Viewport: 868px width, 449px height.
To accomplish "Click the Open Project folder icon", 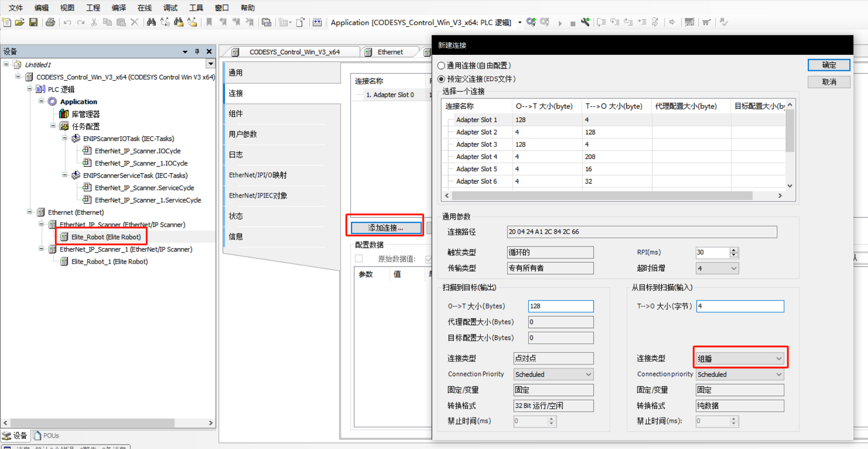I will coord(20,22).
